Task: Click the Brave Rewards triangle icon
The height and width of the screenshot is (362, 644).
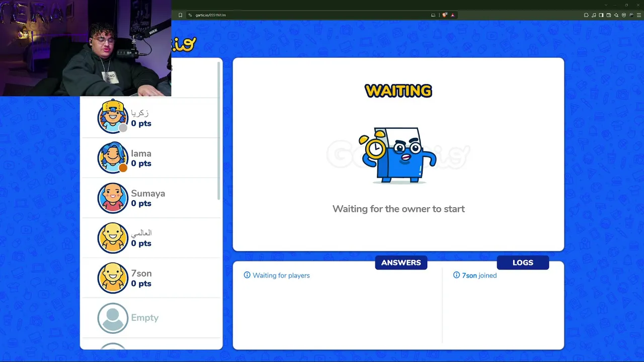Action: click(x=452, y=15)
